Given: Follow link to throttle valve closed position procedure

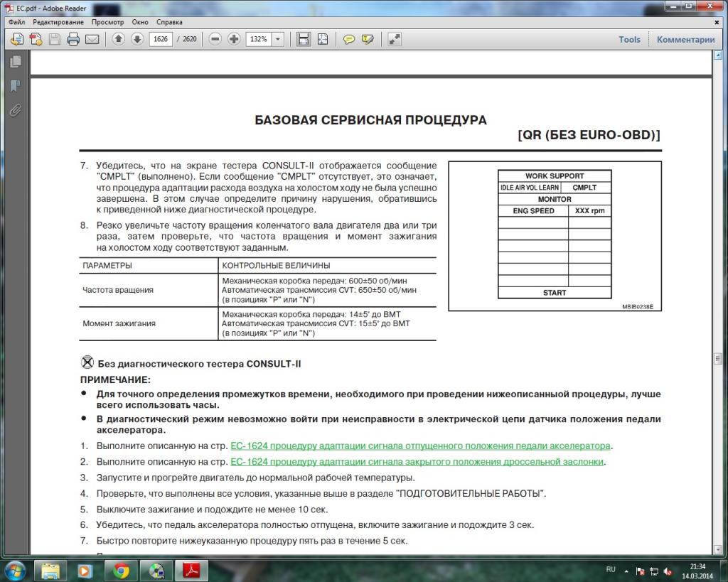Looking at the screenshot, I should pyautogui.click(x=417, y=462).
